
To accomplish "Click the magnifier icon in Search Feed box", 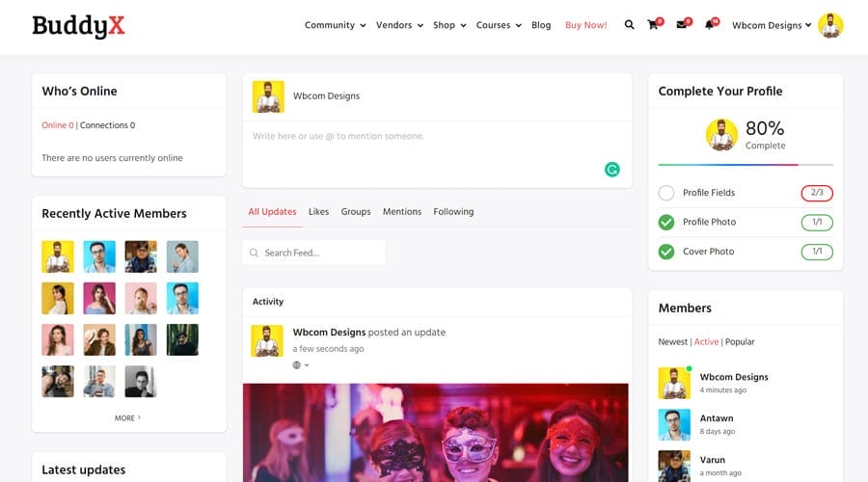I will point(254,253).
